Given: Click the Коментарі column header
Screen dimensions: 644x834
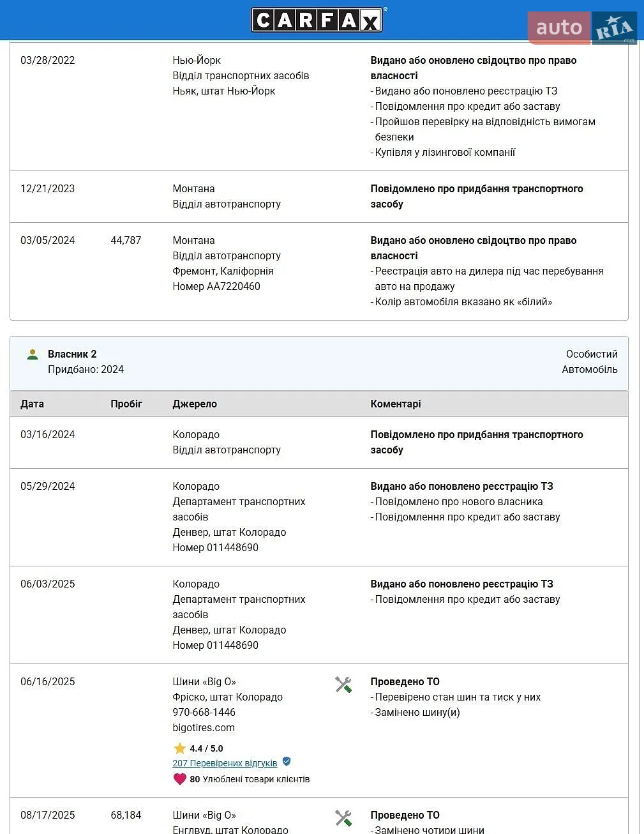Looking at the screenshot, I should pyautogui.click(x=396, y=404).
